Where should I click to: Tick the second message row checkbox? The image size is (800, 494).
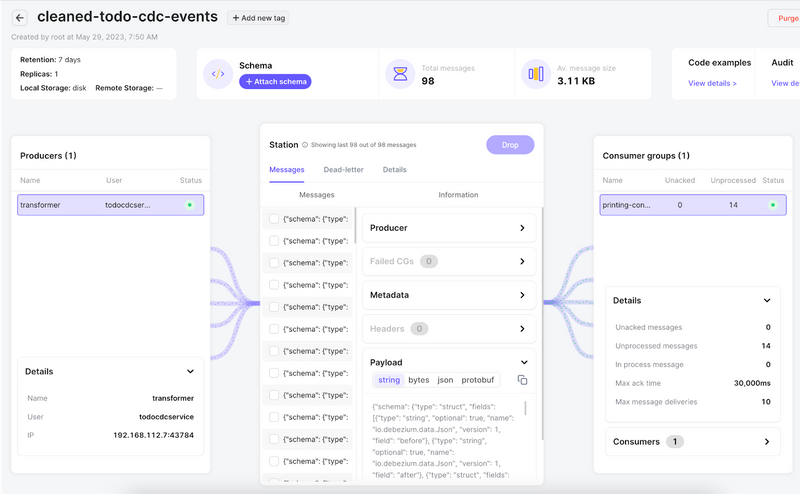(x=275, y=241)
